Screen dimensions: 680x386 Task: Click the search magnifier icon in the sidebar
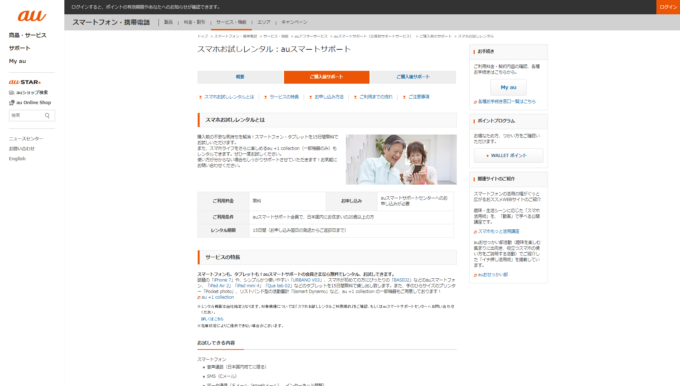(47, 115)
